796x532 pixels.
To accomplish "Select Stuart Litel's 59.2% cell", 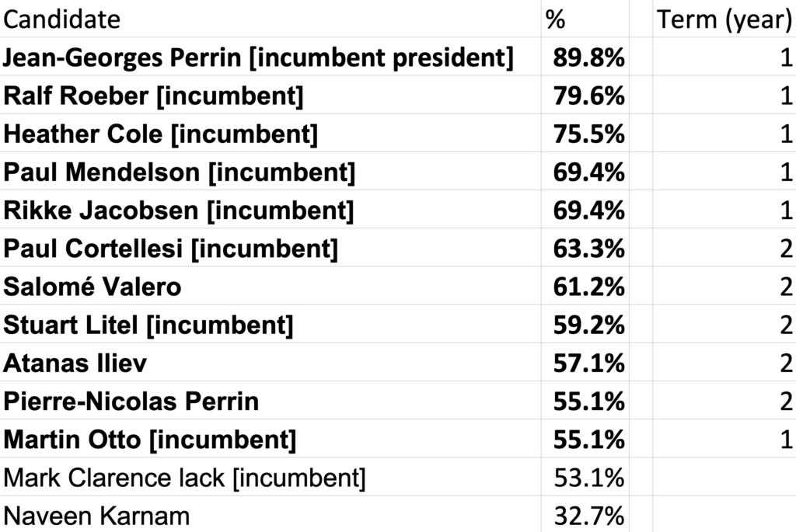I will pyautogui.click(x=585, y=324).
